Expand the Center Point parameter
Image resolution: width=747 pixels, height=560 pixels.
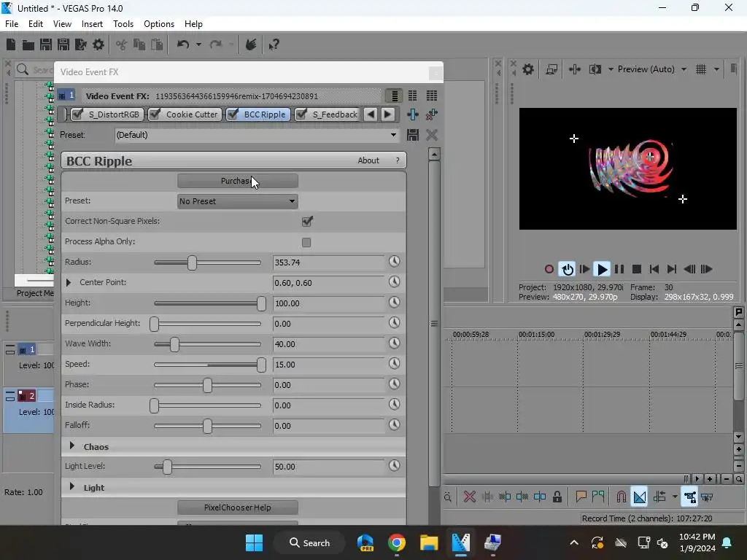69,283
